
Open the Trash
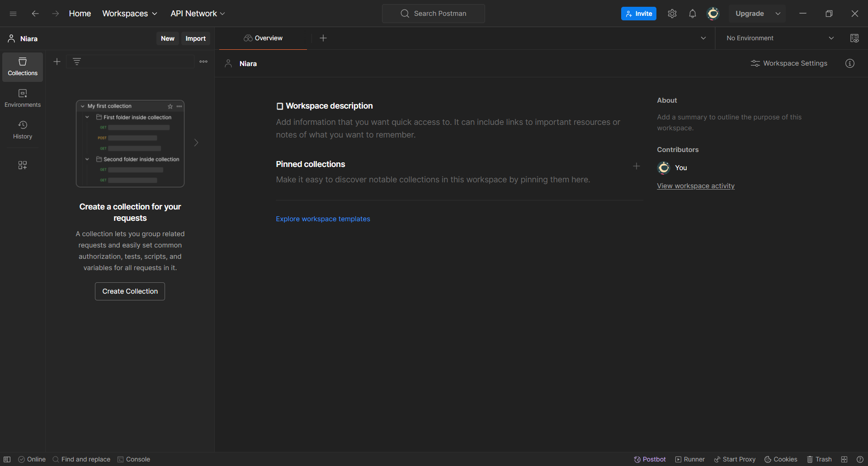pos(819,459)
